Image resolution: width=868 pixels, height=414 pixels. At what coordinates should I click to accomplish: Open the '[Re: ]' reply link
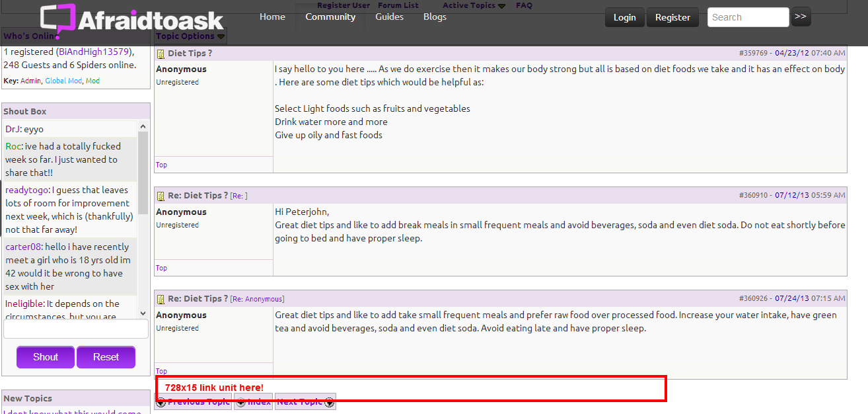coord(239,196)
